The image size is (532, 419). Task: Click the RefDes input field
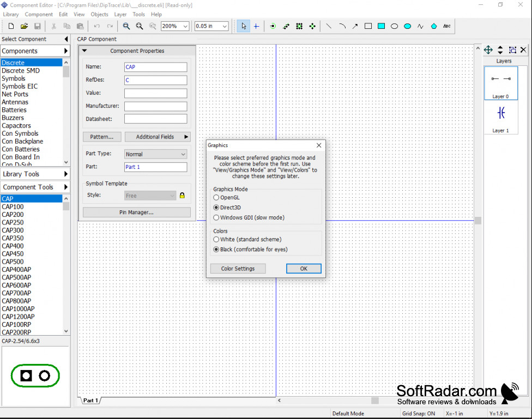[156, 80]
